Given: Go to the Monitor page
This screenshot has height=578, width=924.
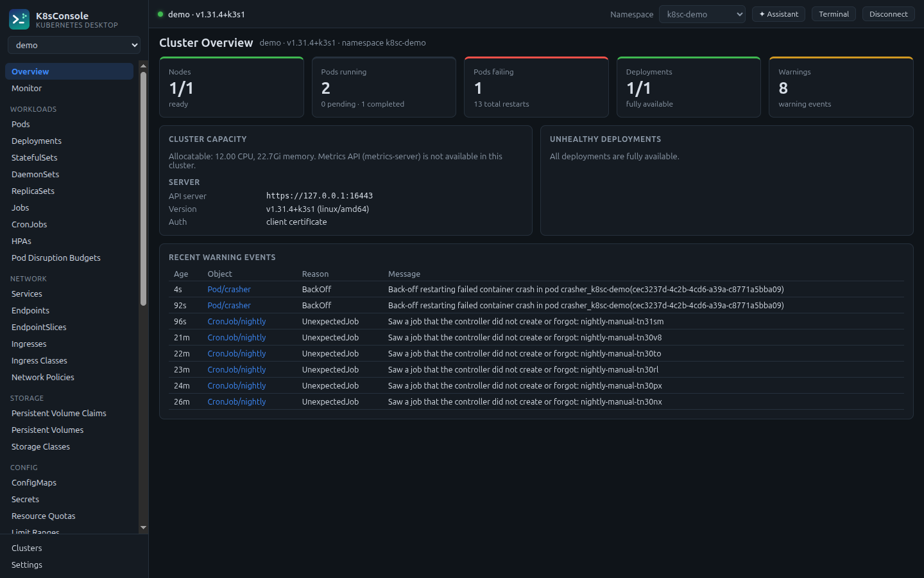Looking at the screenshot, I should pos(69,88).
